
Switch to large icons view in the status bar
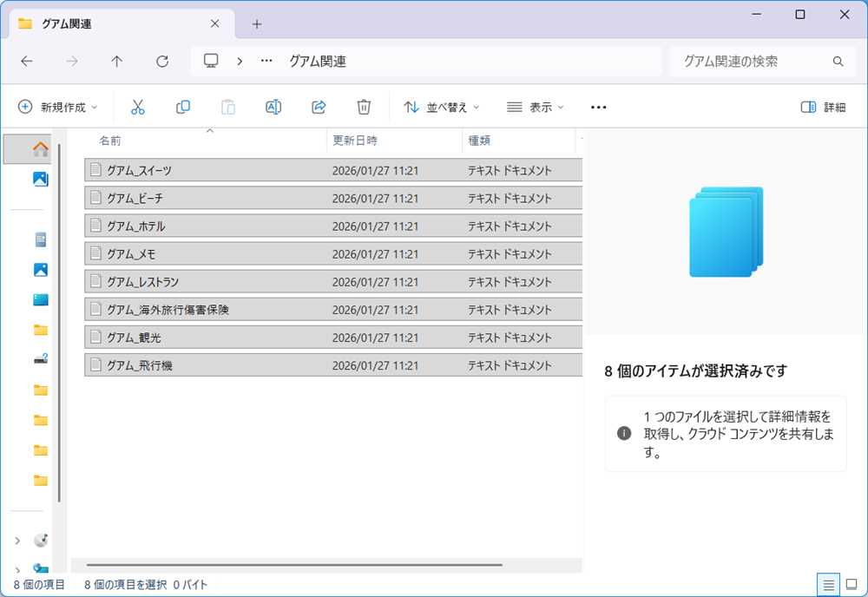[852, 585]
